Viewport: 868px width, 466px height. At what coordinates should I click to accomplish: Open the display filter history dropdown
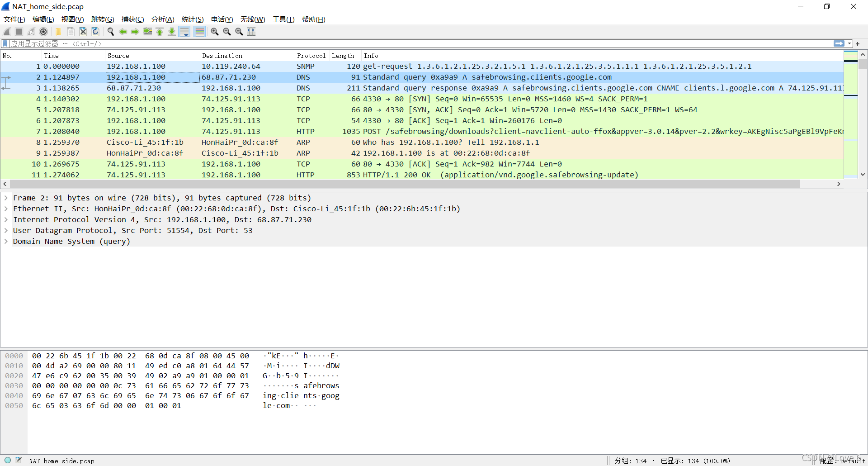click(x=850, y=43)
